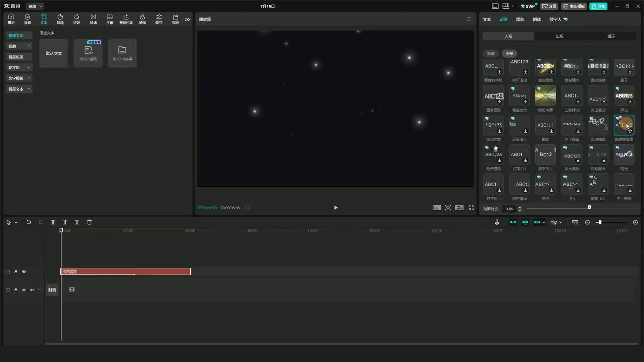The image size is (644, 362).
Task: Click the 封面 cover button
Action: [x=52, y=290]
